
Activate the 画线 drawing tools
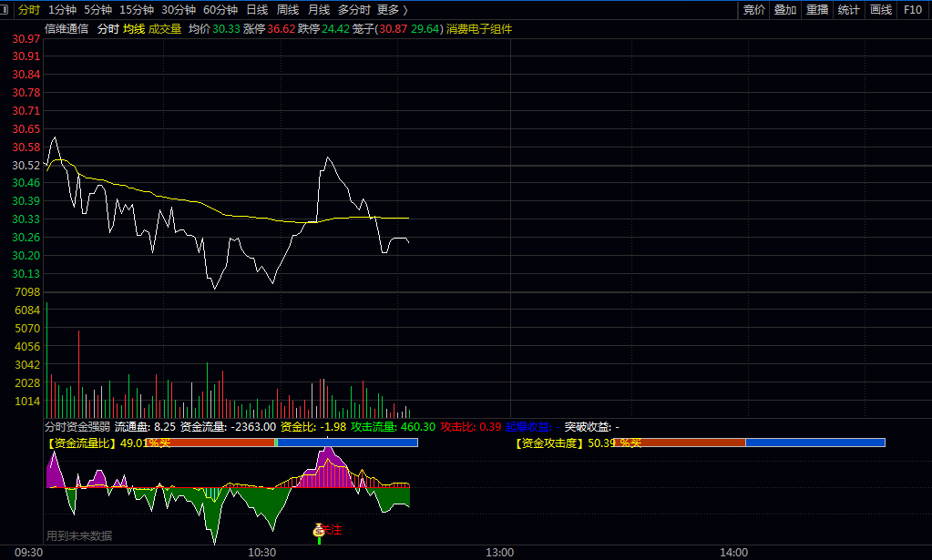[880, 10]
